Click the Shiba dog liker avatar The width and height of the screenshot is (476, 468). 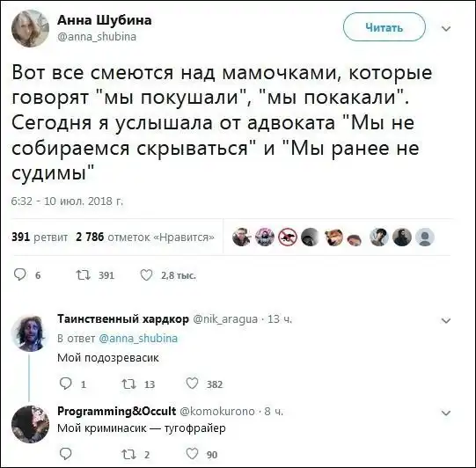tap(333, 237)
